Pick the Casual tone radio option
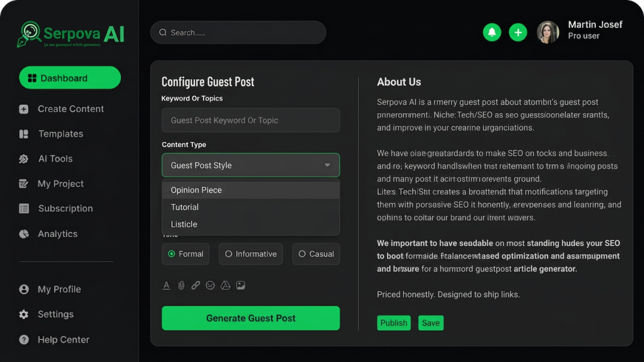The width and height of the screenshot is (644, 362). (316, 254)
